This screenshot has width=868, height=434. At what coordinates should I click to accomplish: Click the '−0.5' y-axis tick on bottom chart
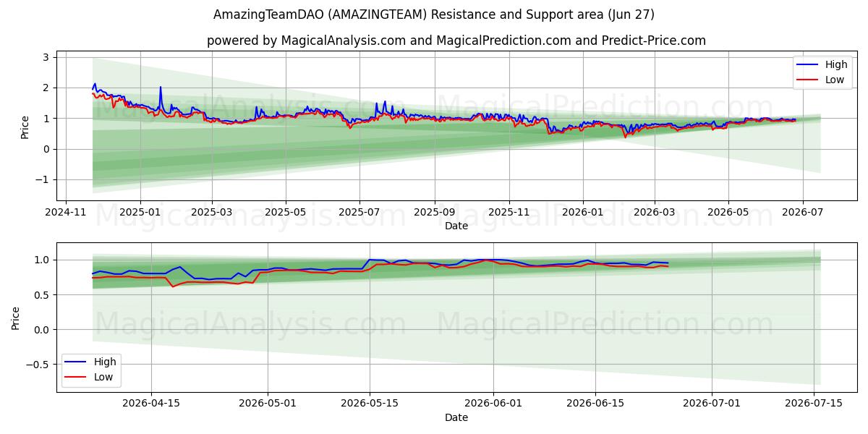click(x=38, y=365)
